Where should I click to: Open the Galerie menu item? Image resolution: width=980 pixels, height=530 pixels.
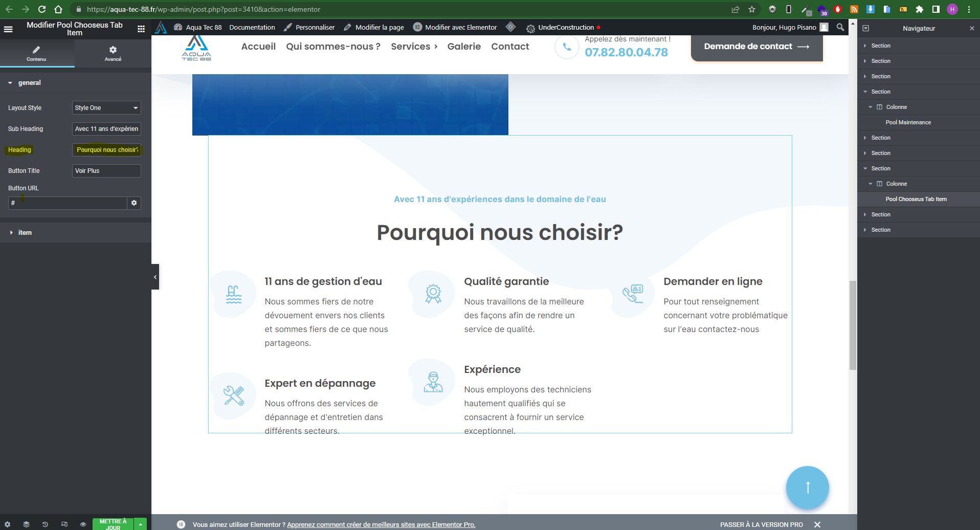tap(463, 47)
